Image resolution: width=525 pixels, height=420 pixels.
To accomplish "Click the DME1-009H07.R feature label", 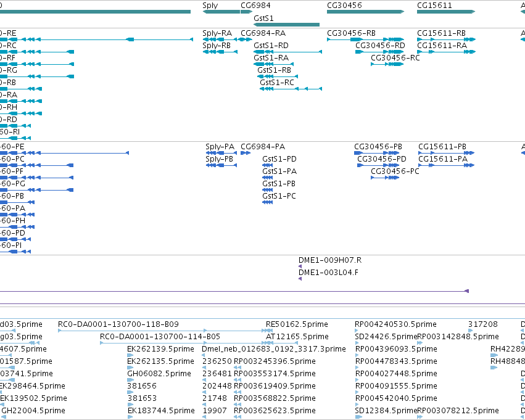I will coord(330,260).
